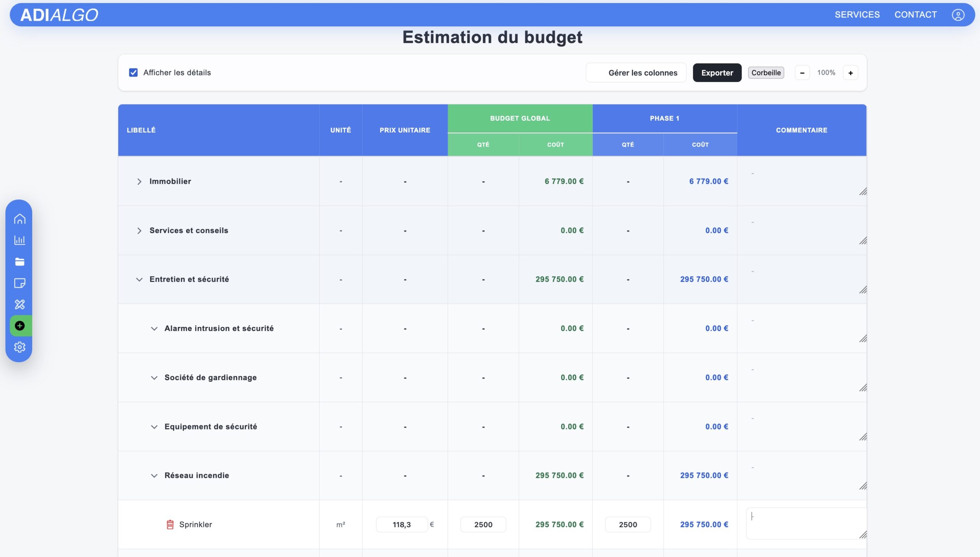Click the Sprinkler prix unitaire field
Image resolution: width=980 pixels, height=557 pixels.
pos(401,524)
